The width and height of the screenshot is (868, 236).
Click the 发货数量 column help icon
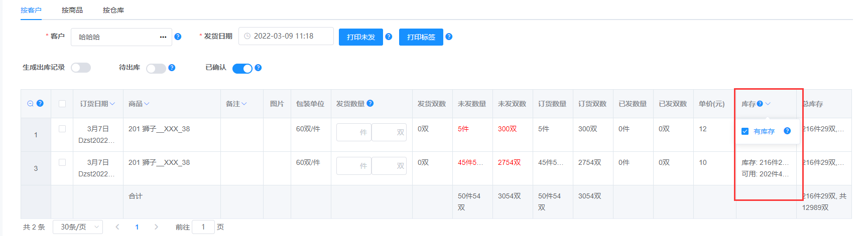[x=370, y=103]
